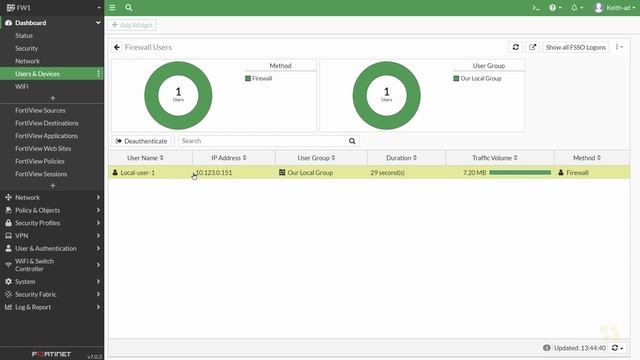Expand the Network menu
The height and width of the screenshot is (360, 640).
[x=52, y=197]
